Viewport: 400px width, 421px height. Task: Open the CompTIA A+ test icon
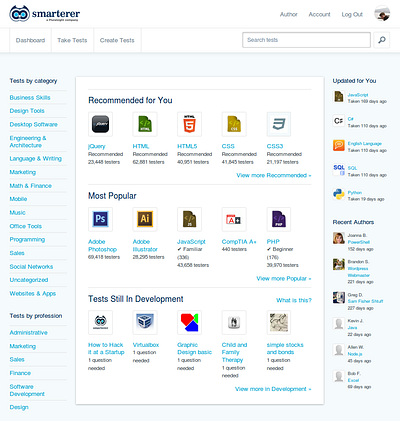click(x=234, y=219)
